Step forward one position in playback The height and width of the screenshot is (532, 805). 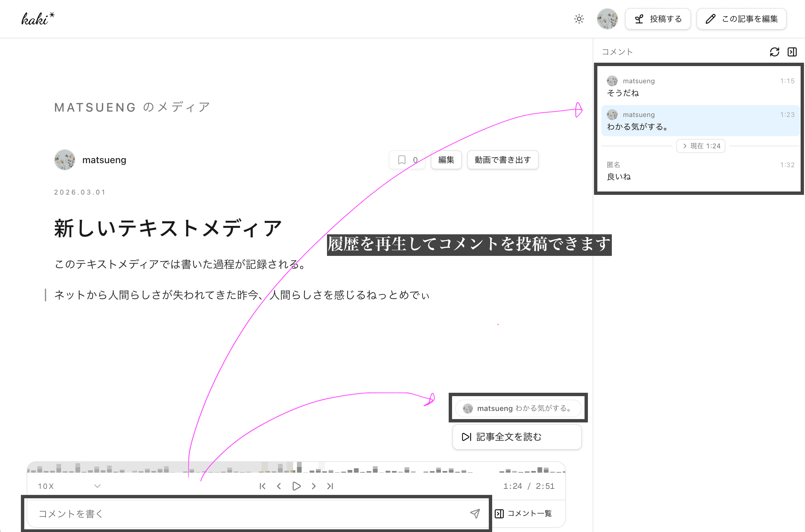(313, 486)
